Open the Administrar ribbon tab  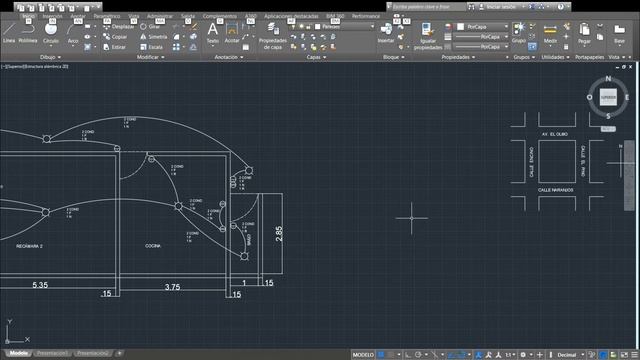click(x=160, y=16)
